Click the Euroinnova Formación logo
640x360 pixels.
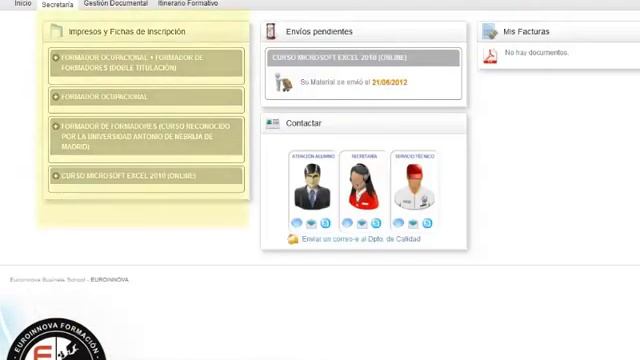56,339
